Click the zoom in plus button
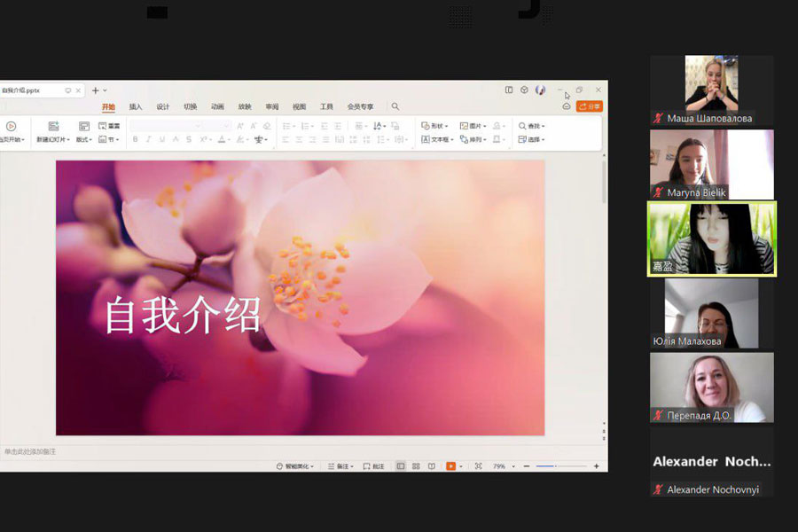The width and height of the screenshot is (798, 532). tap(596, 465)
